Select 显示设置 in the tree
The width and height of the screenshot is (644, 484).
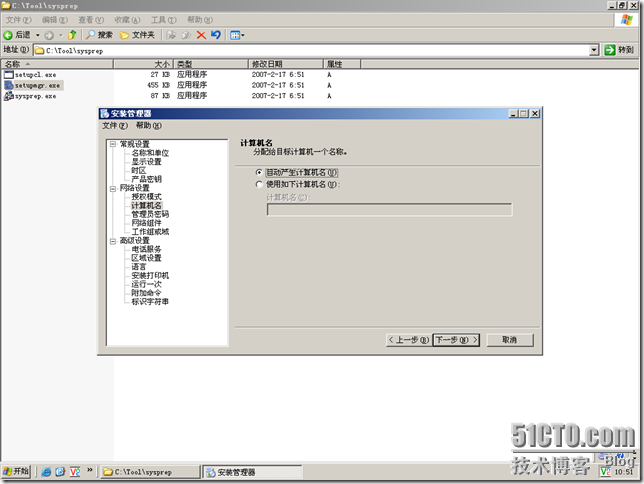pos(146,161)
